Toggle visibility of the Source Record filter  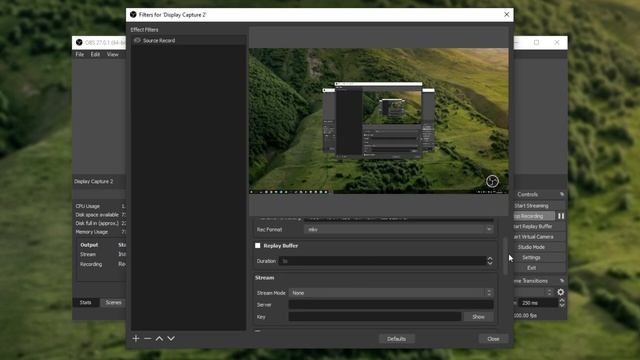click(x=137, y=40)
